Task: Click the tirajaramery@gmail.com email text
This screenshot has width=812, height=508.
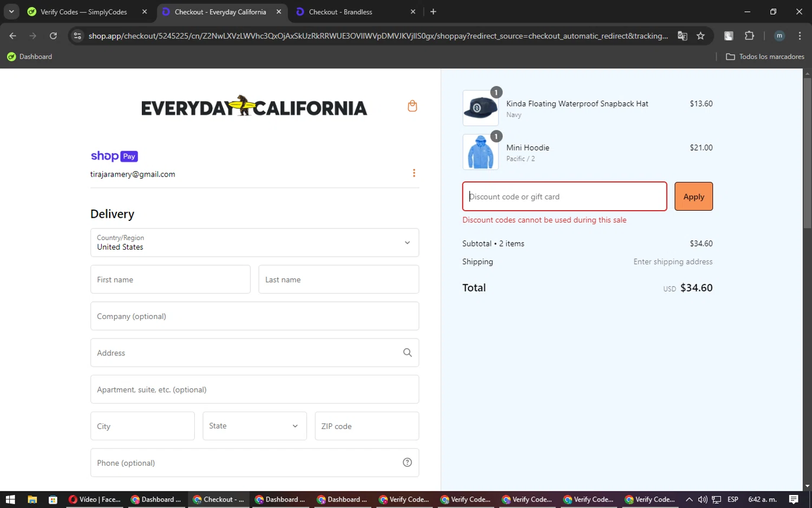Action: point(133,174)
